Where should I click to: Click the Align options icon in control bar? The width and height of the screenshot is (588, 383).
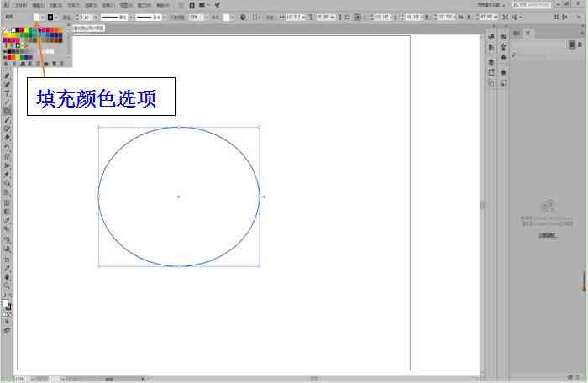click(255, 18)
